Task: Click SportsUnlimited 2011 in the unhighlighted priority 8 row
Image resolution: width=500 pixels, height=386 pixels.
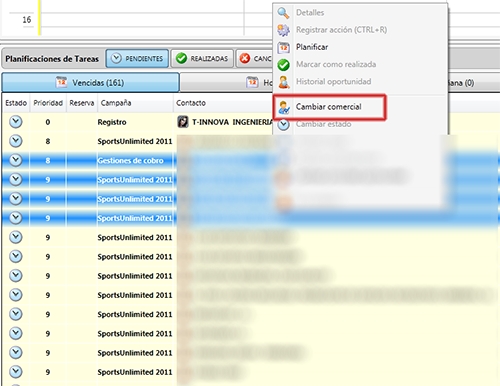Action: pos(135,141)
